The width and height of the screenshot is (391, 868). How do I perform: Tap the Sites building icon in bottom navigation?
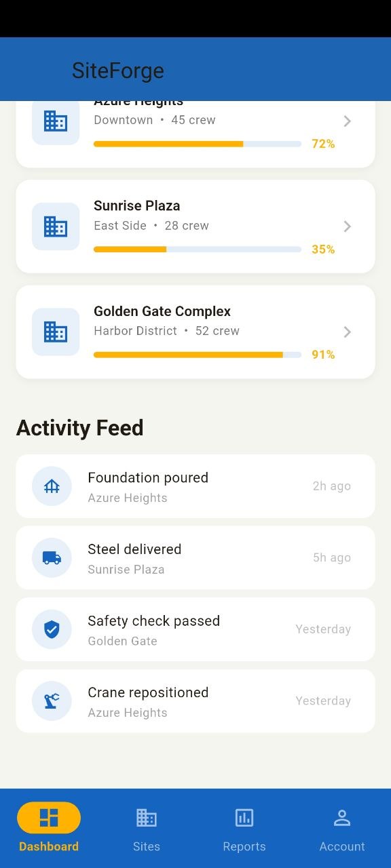point(146,818)
